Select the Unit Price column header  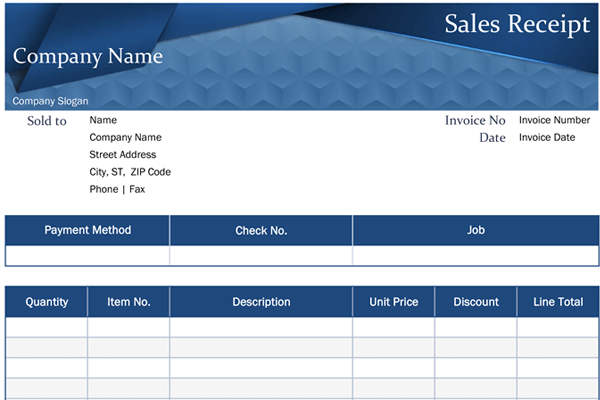point(394,301)
